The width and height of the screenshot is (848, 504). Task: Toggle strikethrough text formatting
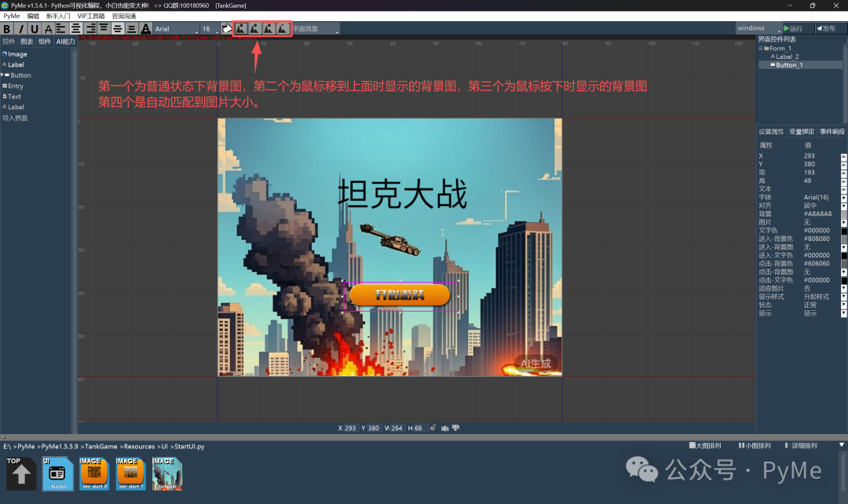pyautogui.click(x=49, y=29)
